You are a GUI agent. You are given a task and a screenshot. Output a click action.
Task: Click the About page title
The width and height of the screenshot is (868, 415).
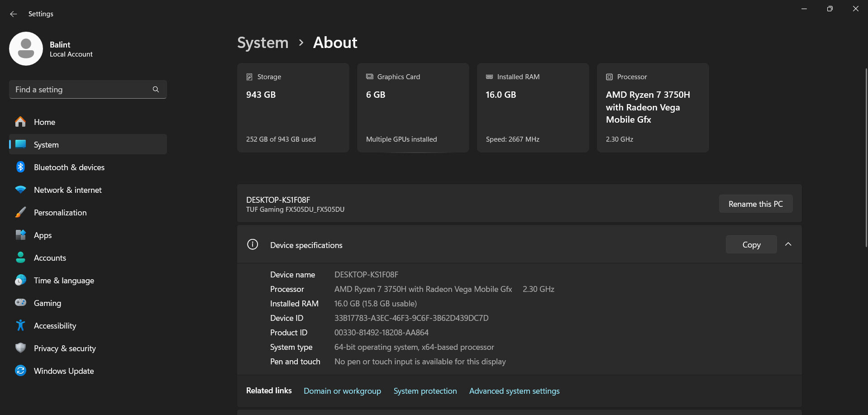coord(335,43)
